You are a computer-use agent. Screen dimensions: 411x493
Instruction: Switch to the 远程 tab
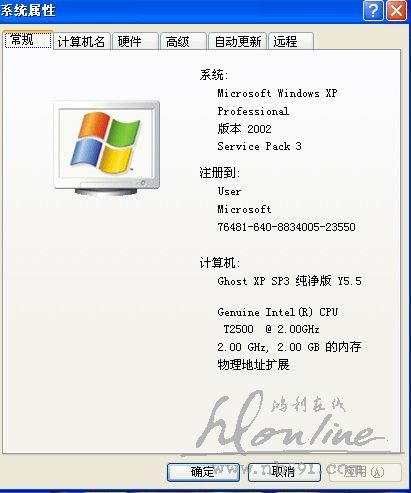pyautogui.click(x=291, y=42)
